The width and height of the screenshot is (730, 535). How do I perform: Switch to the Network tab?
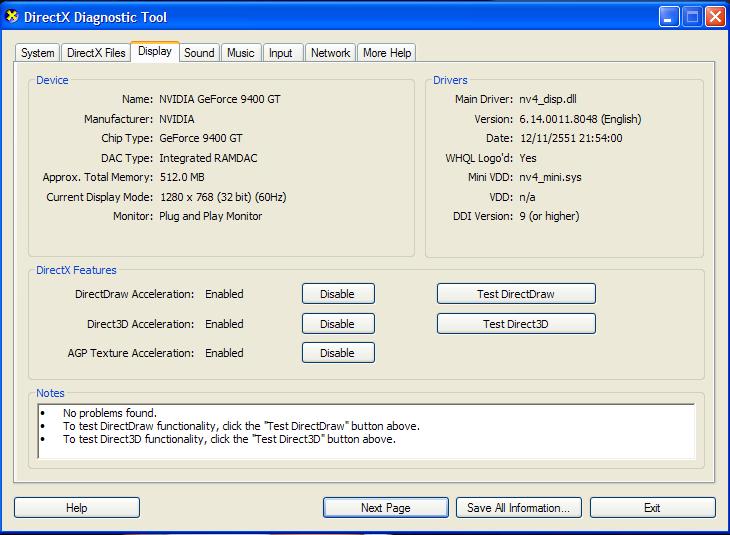pyautogui.click(x=330, y=53)
